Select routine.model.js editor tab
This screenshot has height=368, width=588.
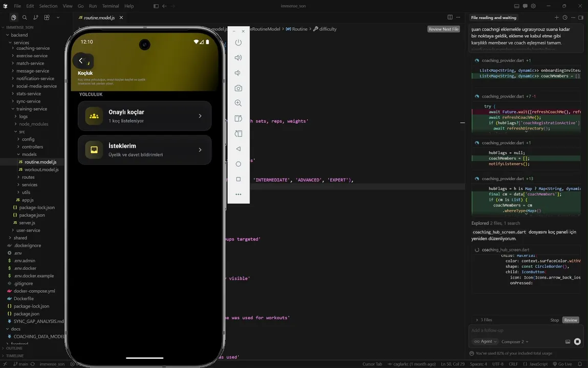99,17
